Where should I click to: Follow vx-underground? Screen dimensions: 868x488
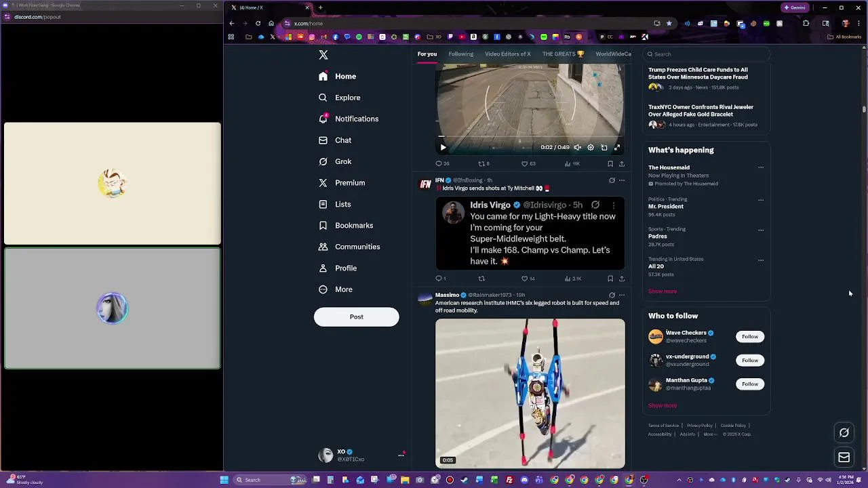750,361
